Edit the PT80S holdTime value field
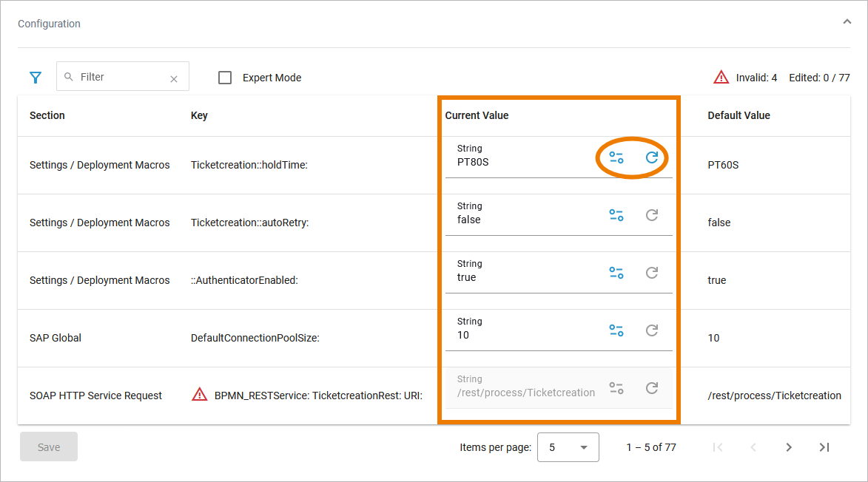Image resolution: width=868 pixels, height=482 pixels. click(518, 162)
